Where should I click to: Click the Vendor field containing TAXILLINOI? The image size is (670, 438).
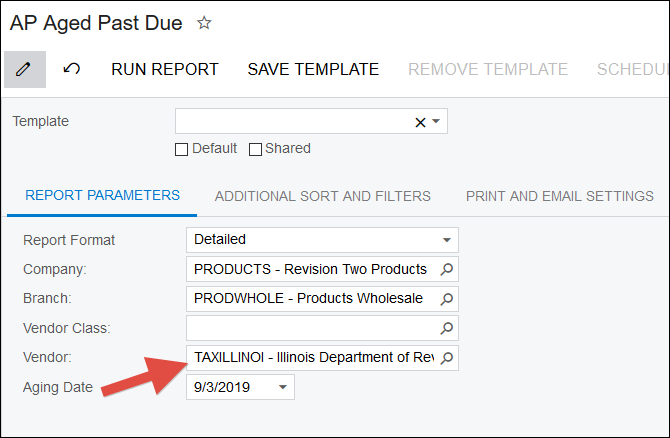coord(312,357)
